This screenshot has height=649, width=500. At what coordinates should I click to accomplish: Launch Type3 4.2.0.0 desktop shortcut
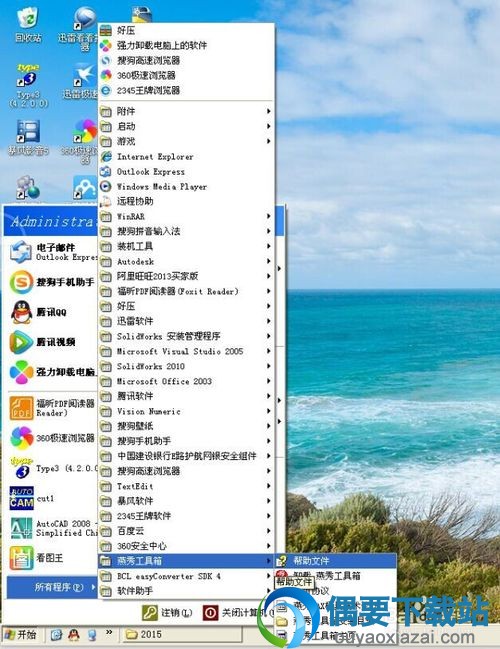coord(28,86)
